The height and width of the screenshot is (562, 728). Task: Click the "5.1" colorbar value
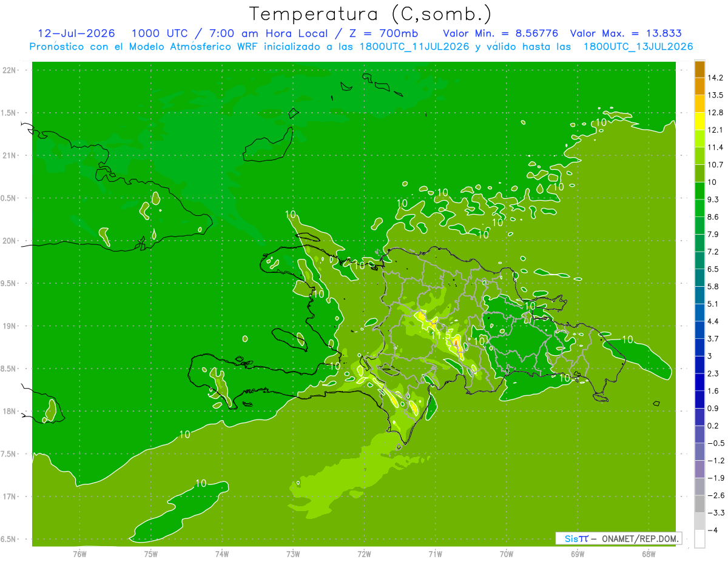(x=713, y=304)
